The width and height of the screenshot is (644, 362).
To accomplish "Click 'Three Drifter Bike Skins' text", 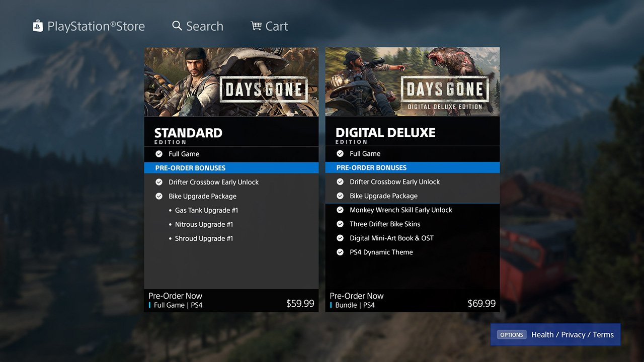I will pyautogui.click(x=385, y=224).
